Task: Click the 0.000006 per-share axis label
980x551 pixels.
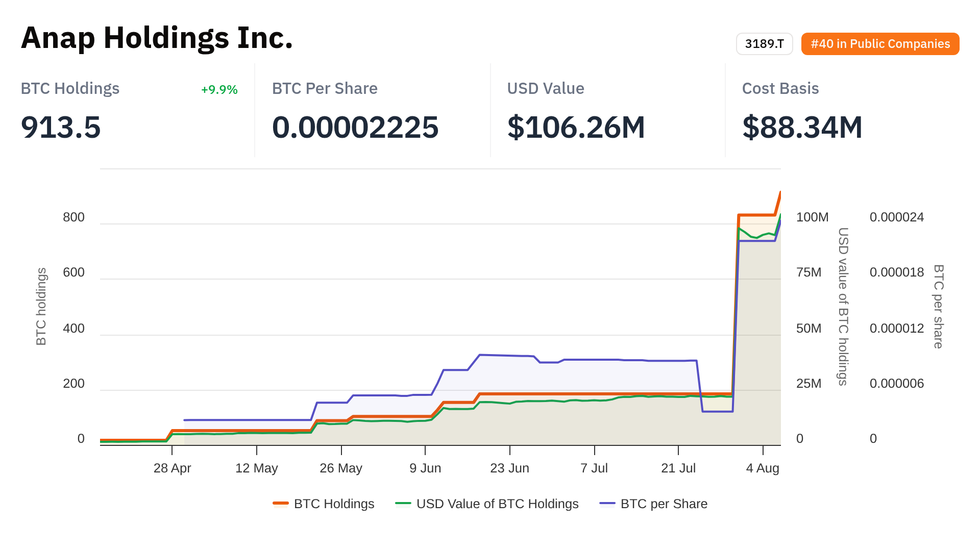Action: [897, 384]
